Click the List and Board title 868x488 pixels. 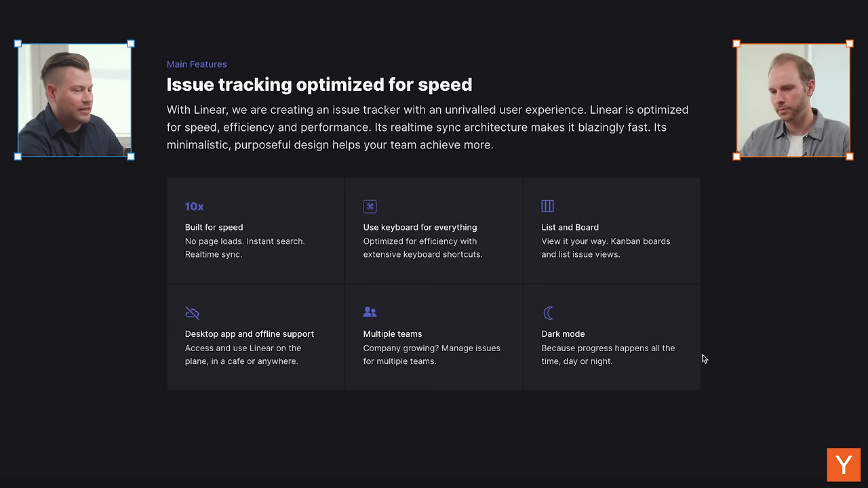coord(570,227)
